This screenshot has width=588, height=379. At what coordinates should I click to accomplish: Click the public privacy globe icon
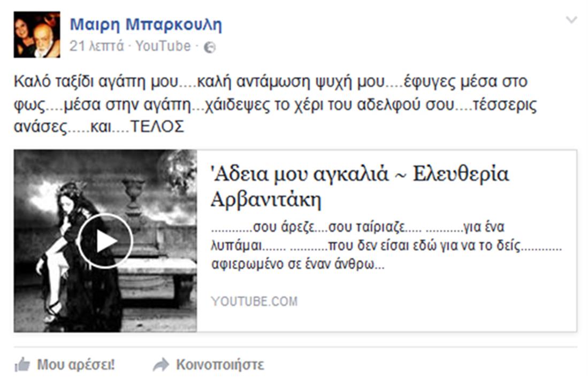click(x=210, y=48)
